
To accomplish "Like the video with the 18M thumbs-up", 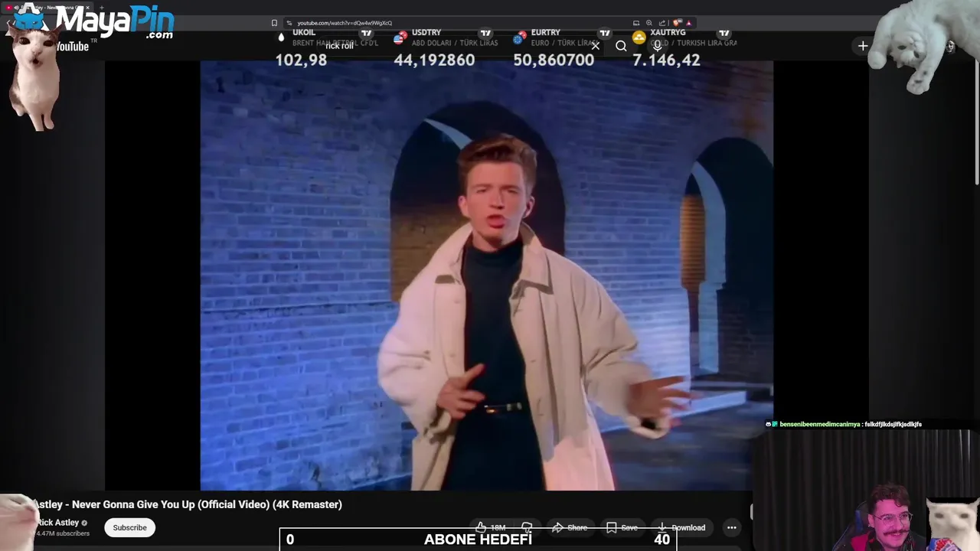I will 491,527.
